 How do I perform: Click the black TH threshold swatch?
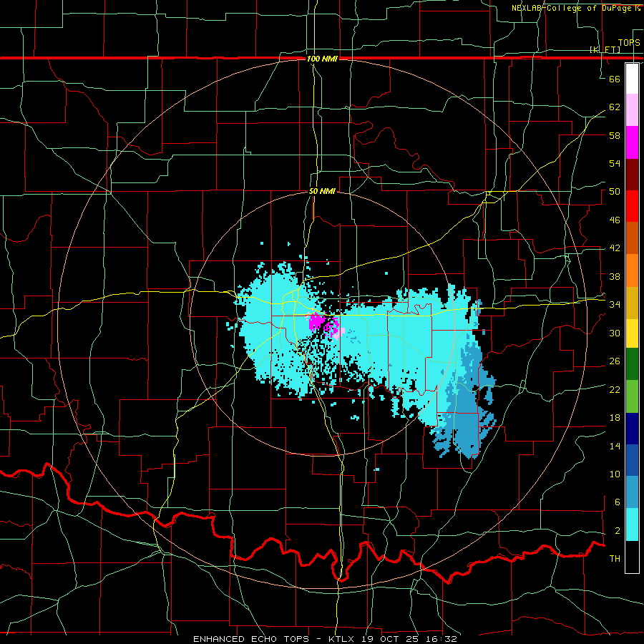(x=632, y=557)
